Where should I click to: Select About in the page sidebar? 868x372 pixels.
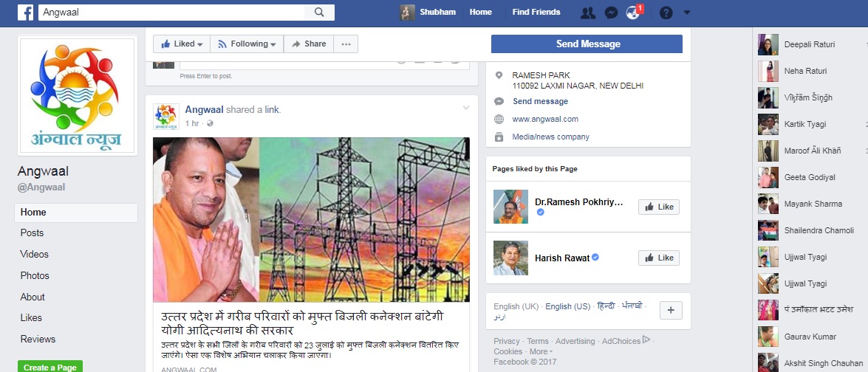click(33, 297)
